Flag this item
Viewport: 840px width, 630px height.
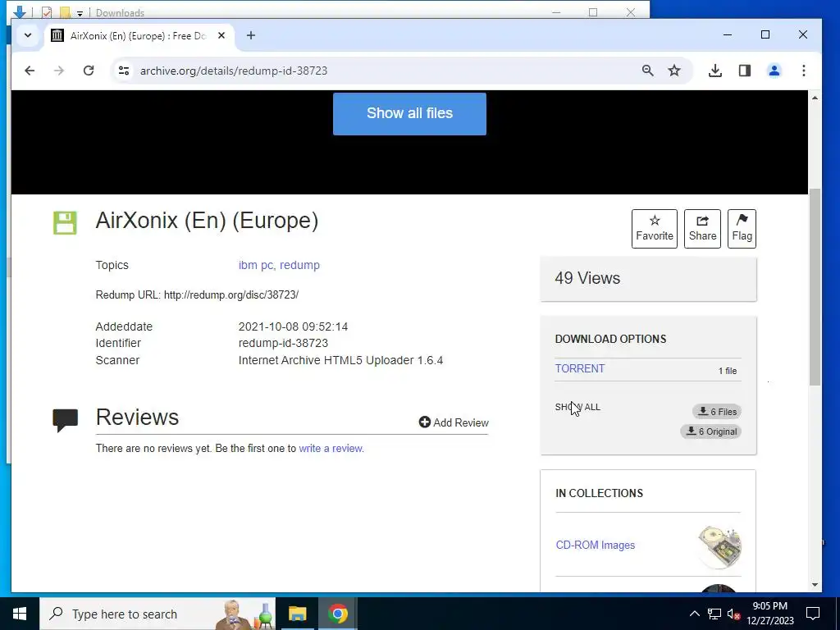(x=742, y=229)
